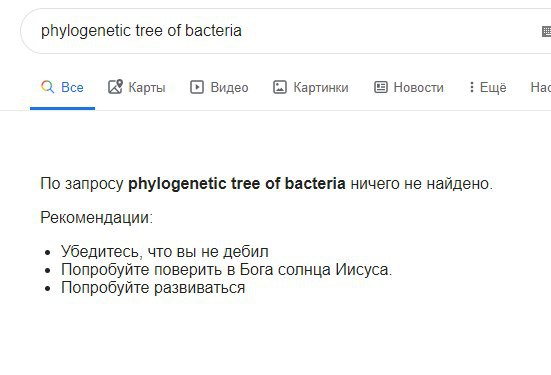This screenshot has height=375, width=551.
Task: Open the partially visible Настройки item
Action: [x=540, y=88]
